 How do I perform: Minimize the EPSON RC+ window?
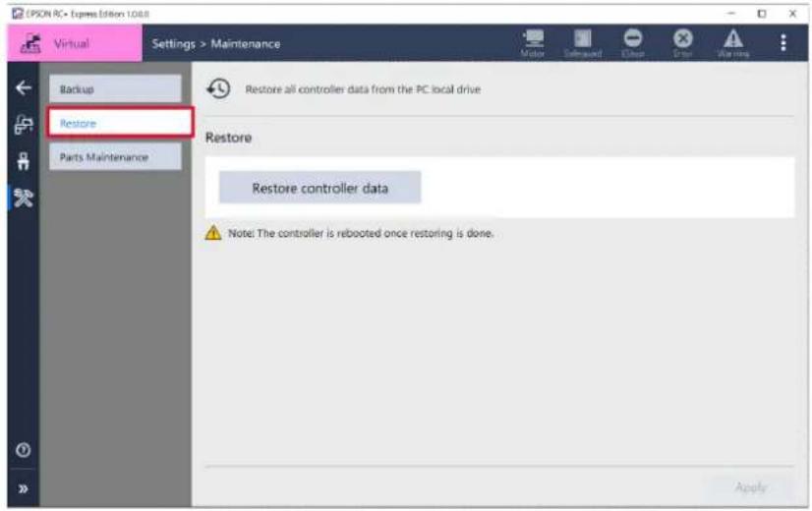(731, 14)
